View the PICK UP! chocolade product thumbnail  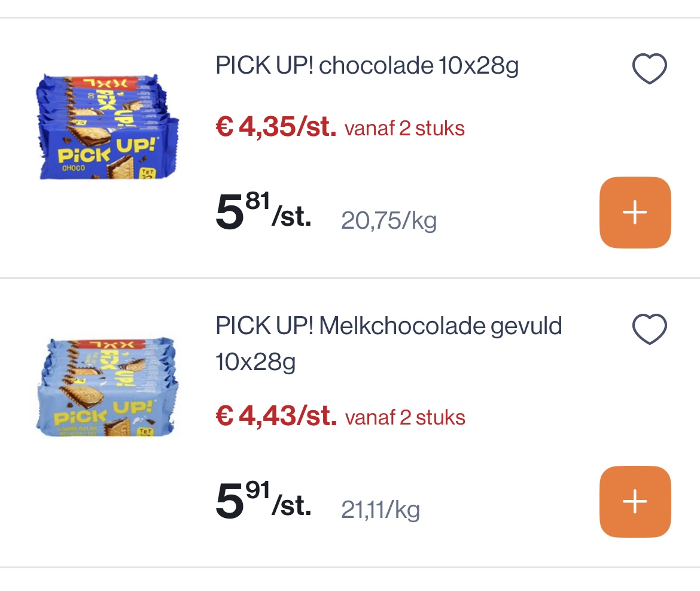tap(108, 126)
